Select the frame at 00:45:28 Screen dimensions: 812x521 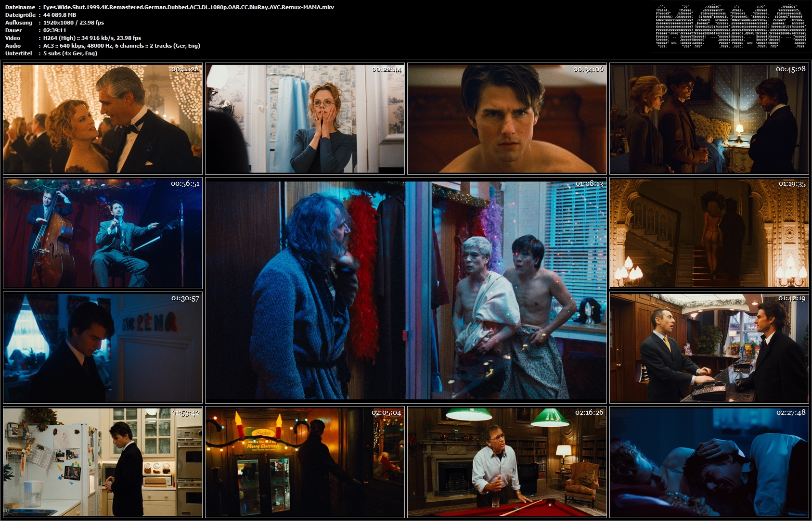tap(709, 119)
